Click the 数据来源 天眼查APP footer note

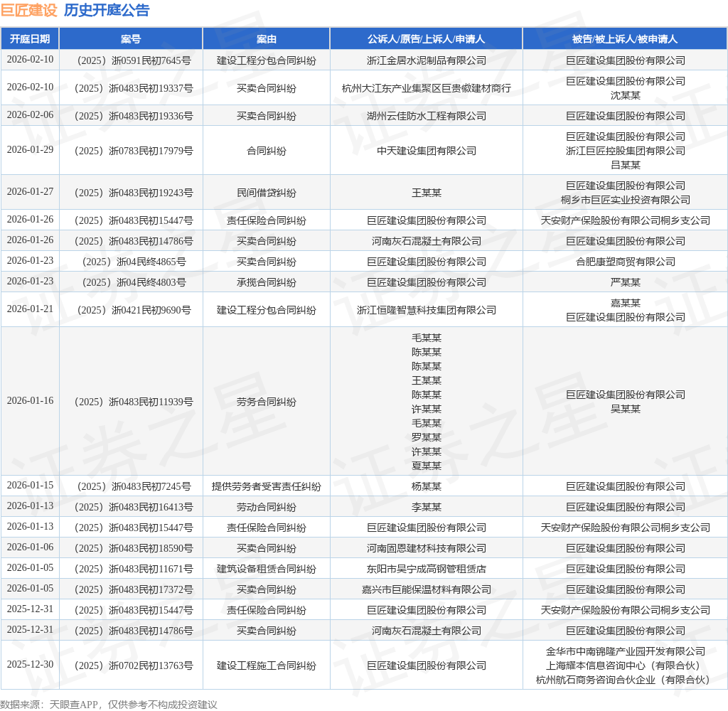109,705
